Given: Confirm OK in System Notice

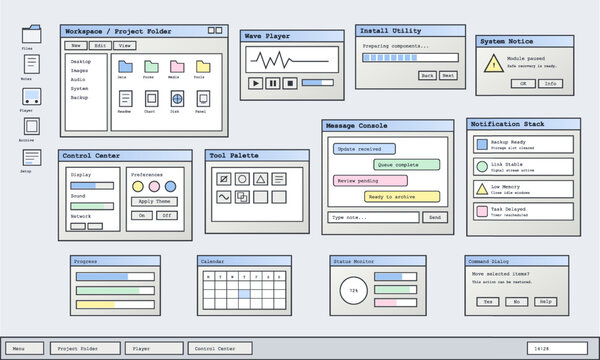Looking at the screenshot, I should tap(523, 83).
